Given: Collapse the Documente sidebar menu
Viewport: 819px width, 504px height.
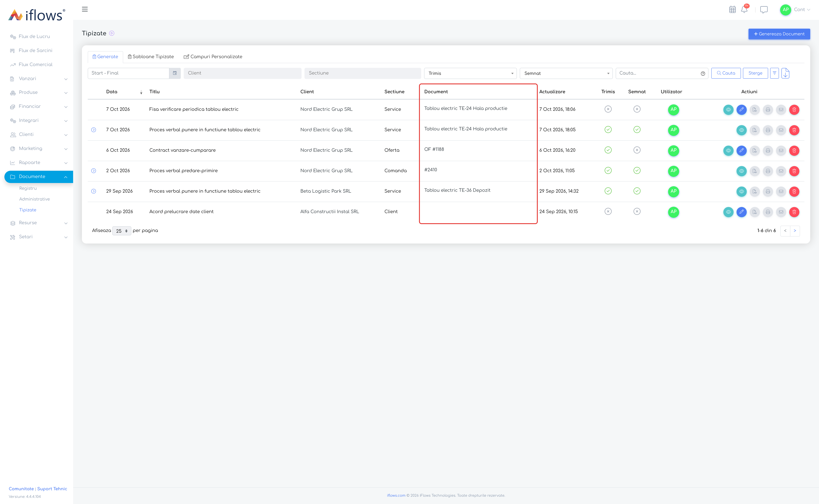Looking at the screenshot, I should [39, 177].
